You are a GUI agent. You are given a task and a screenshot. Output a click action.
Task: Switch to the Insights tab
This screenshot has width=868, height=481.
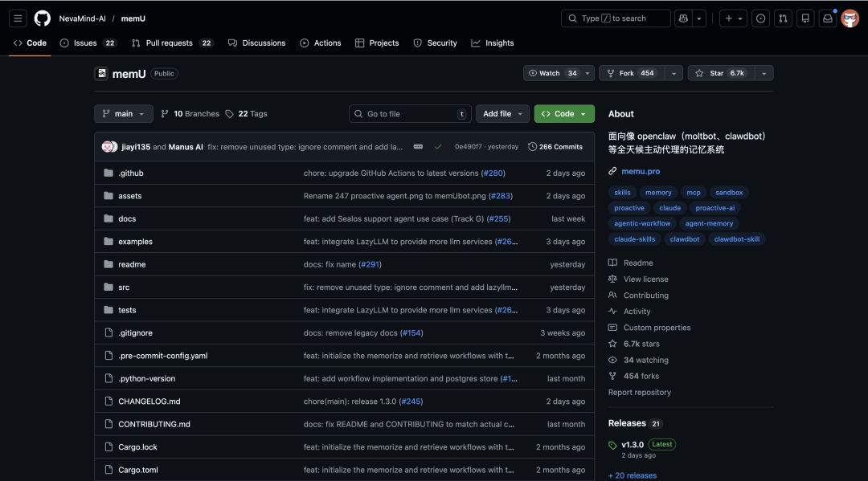pos(492,43)
